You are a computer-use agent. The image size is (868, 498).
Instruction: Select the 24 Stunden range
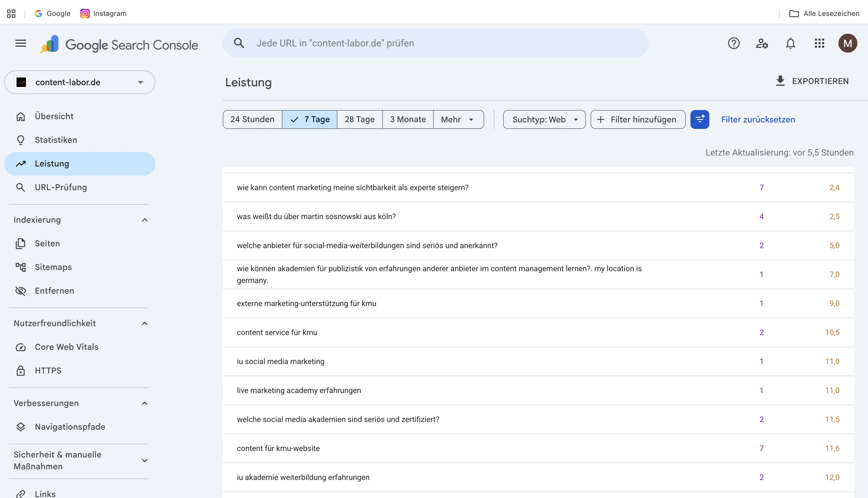252,119
